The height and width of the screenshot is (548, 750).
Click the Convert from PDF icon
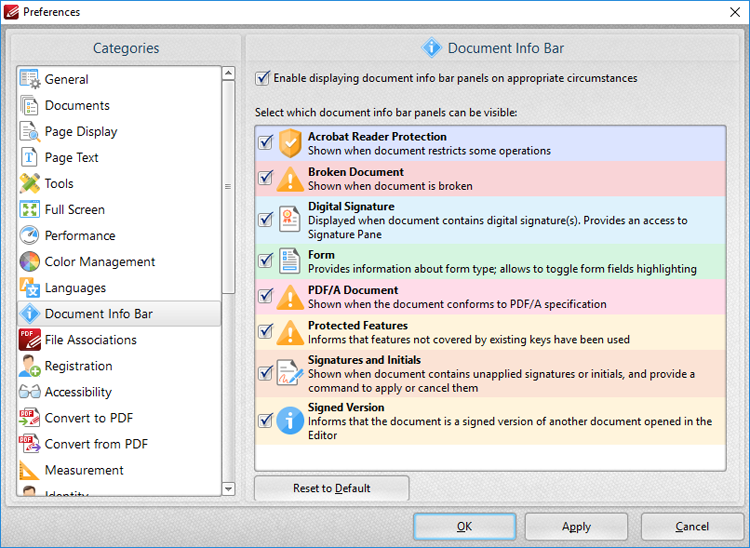pyautogui.click(x=30, y=444)
